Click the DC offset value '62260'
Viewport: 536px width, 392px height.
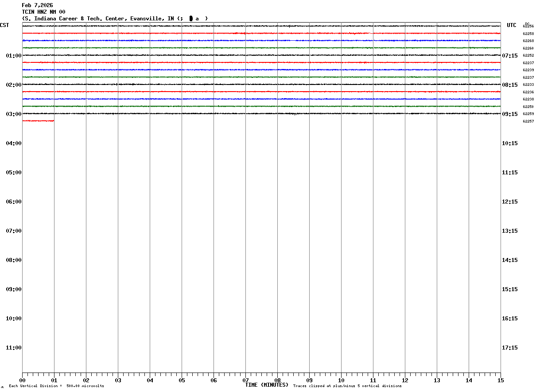point(528,48)
